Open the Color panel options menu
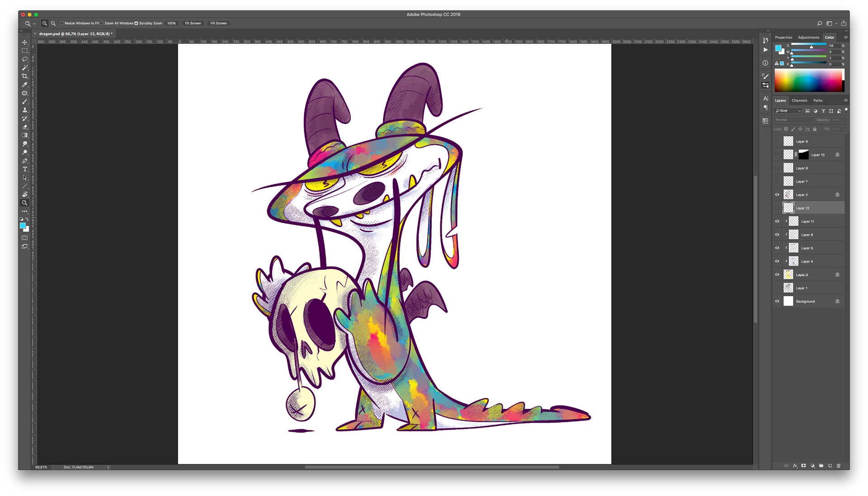Screen dimensions: 868x496 click(x=845, y=38)
